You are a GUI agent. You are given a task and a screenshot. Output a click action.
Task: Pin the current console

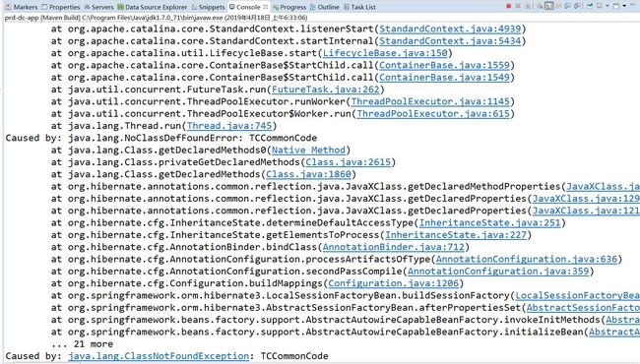pyautogui.click(x=590, y=6)
